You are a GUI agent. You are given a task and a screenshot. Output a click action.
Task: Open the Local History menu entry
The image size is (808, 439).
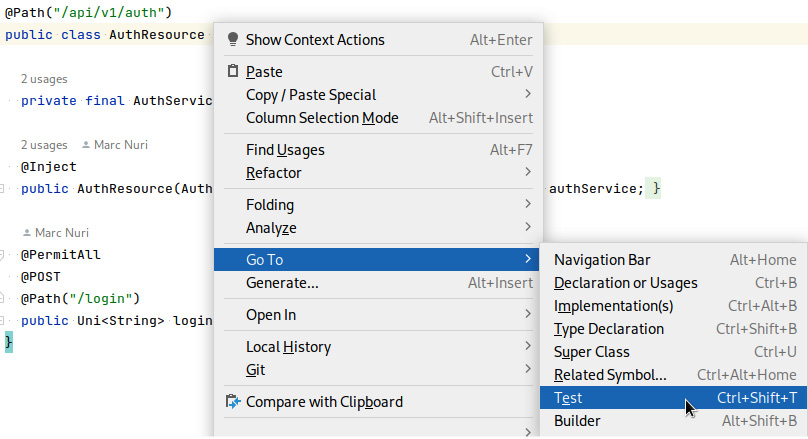coord(378,347)
